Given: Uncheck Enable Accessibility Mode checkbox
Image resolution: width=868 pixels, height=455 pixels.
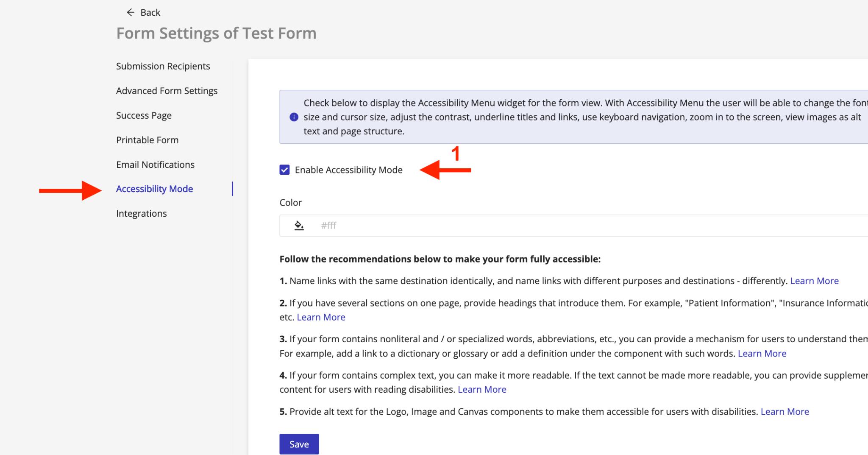Looking at the screenshot, I should pyautogui.click(x=285, y=170).
